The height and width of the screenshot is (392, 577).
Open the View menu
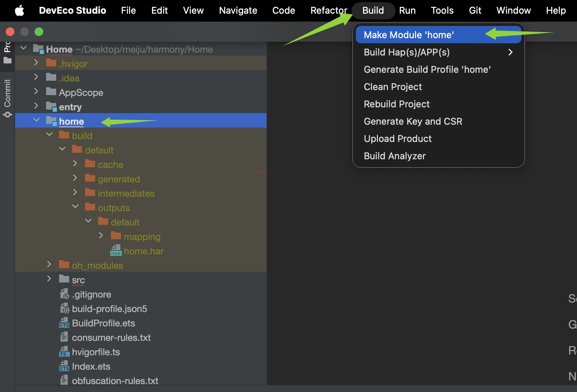[193, 10]
